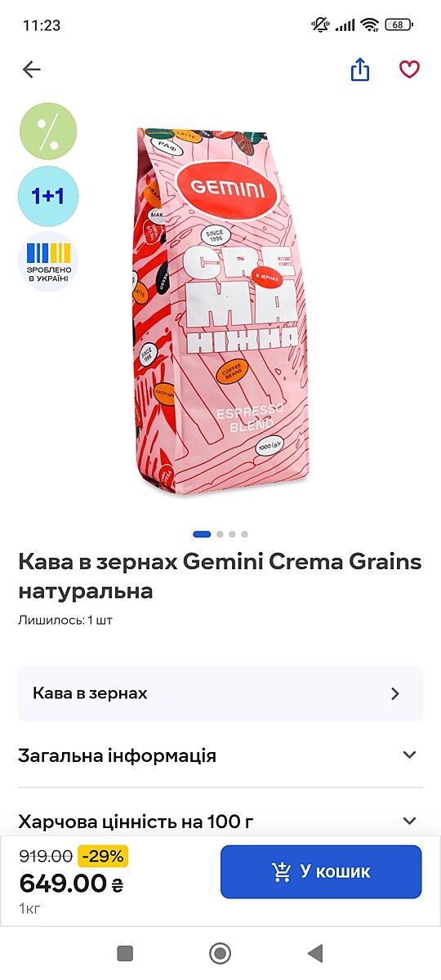Tap the Android recent apps square button
This screenshot has height=980, width=441.
[125, 953]
